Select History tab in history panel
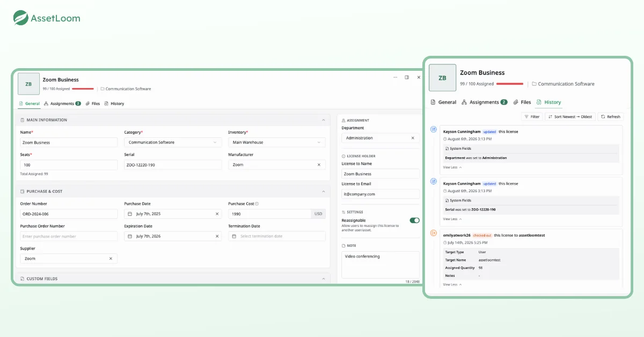The width and height of the screenshot is (644, 337). coord(548,102)
